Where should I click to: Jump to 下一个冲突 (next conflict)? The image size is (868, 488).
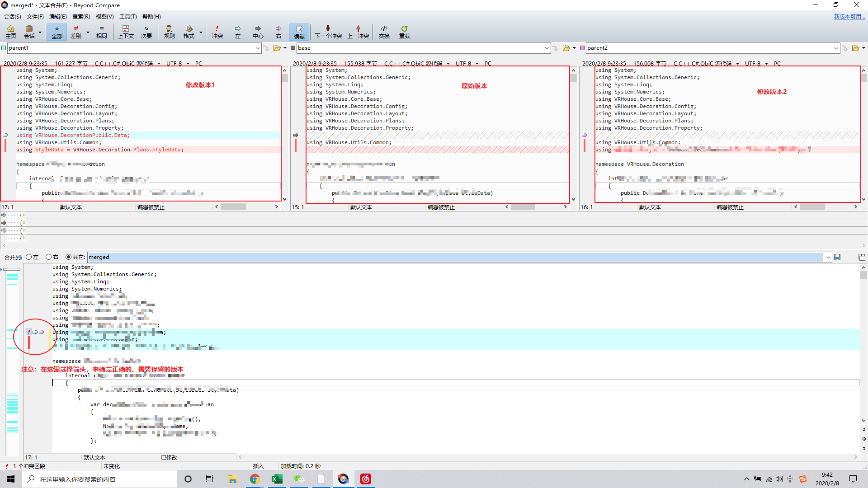pos(328,32)
